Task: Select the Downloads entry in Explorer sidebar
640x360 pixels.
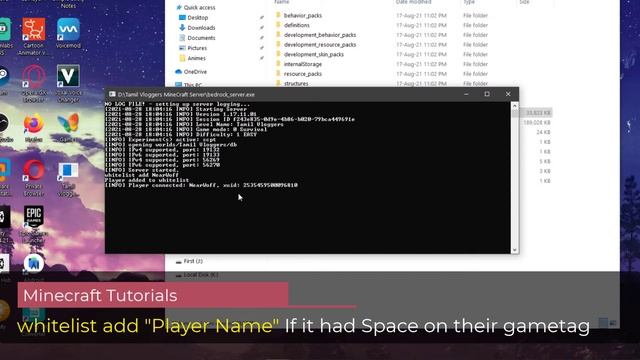Action: pos(201,27)
